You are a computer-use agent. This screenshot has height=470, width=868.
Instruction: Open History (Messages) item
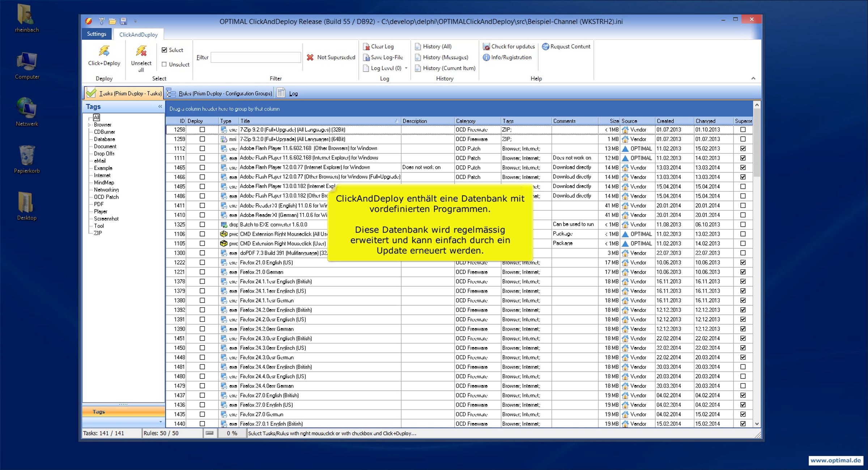point(441,57)
